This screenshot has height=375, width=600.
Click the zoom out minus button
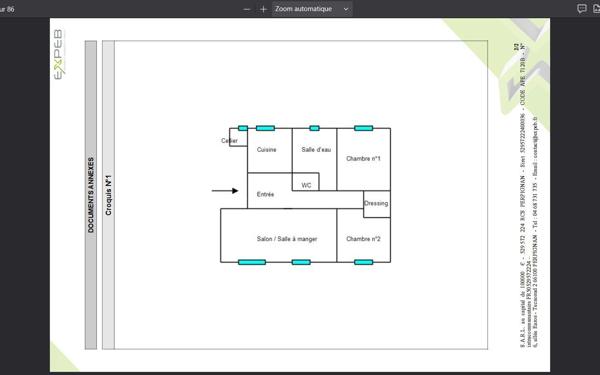tap(247, 9)
